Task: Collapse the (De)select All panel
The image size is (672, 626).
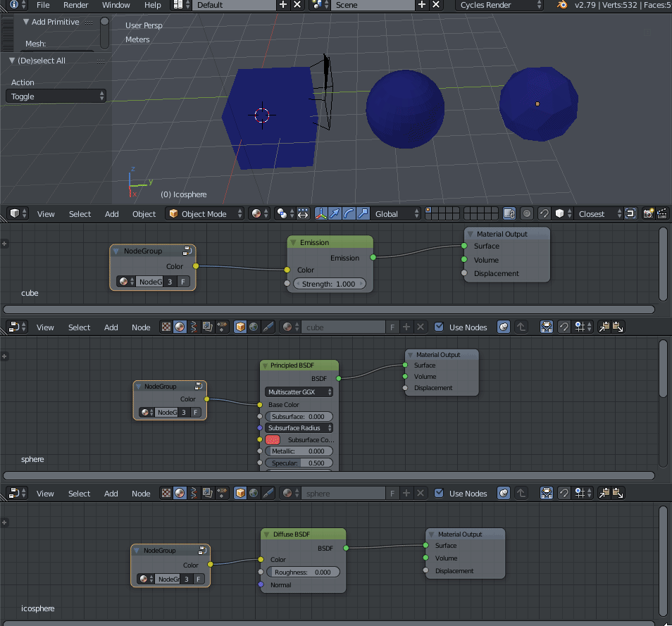Action: (x=12, y=61)
